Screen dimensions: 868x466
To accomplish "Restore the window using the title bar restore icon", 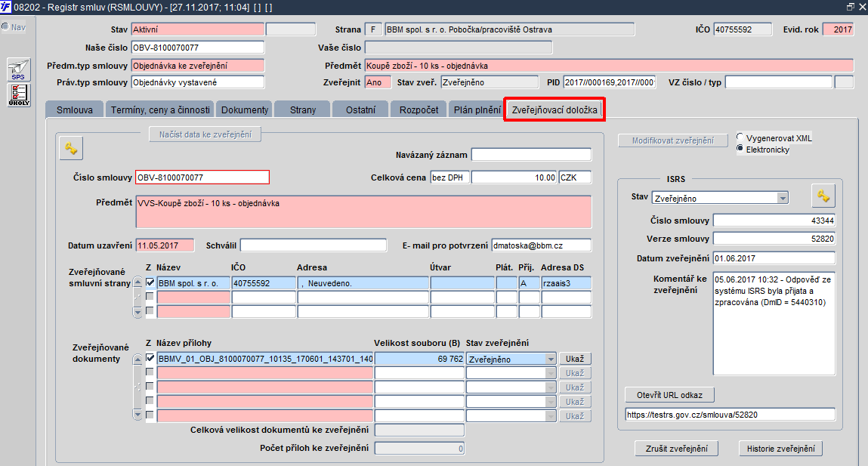I will (x=851, y=7).
